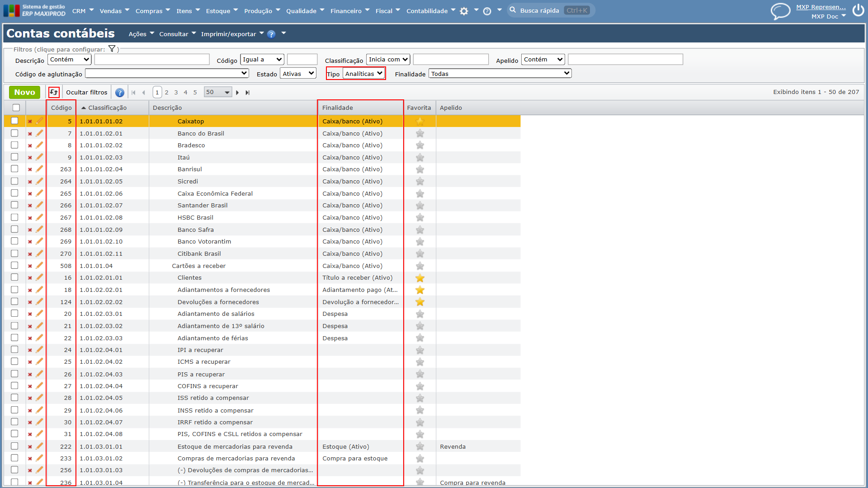
Task: Check the checkbox for Banrisul row
Action: [14, 169]
